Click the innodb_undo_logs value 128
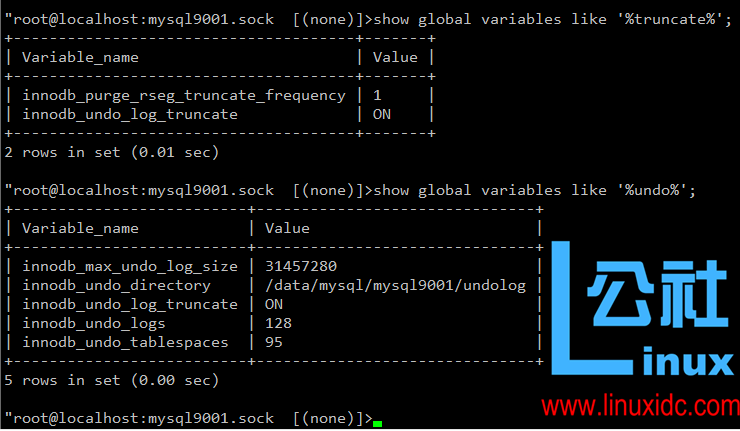This screenshot has width=740, height=431. (278, 323)
